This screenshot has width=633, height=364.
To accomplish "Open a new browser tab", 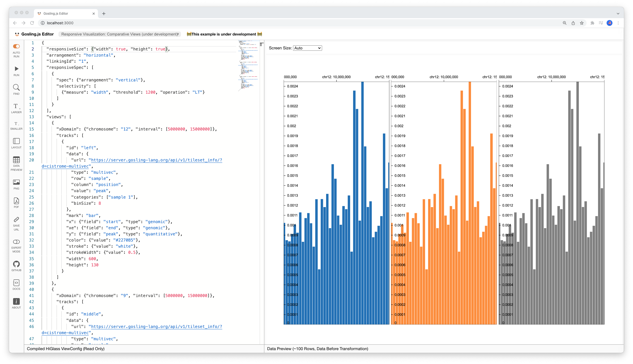I will (x=104, y=14).
